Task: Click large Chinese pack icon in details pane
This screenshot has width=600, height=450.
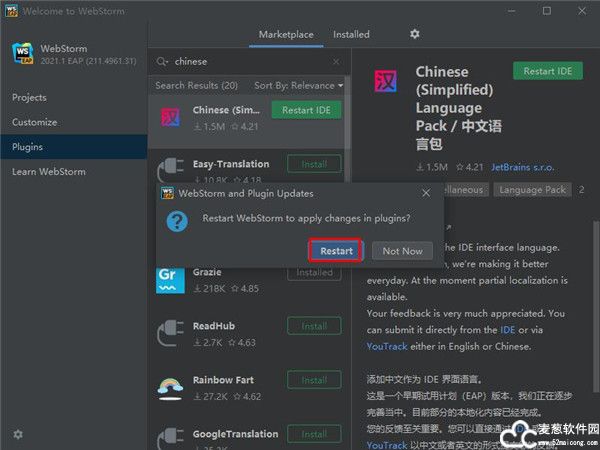Action: [x=385, y=81]
